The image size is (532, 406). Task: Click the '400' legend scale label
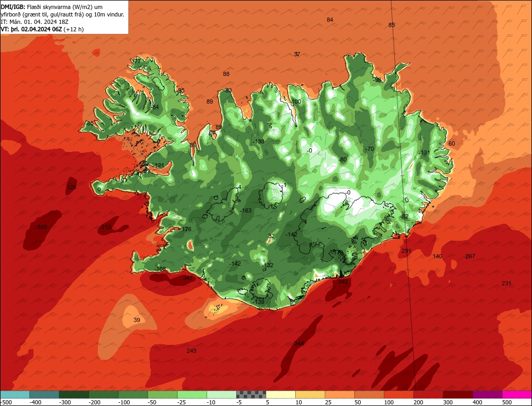pos(477,402)
